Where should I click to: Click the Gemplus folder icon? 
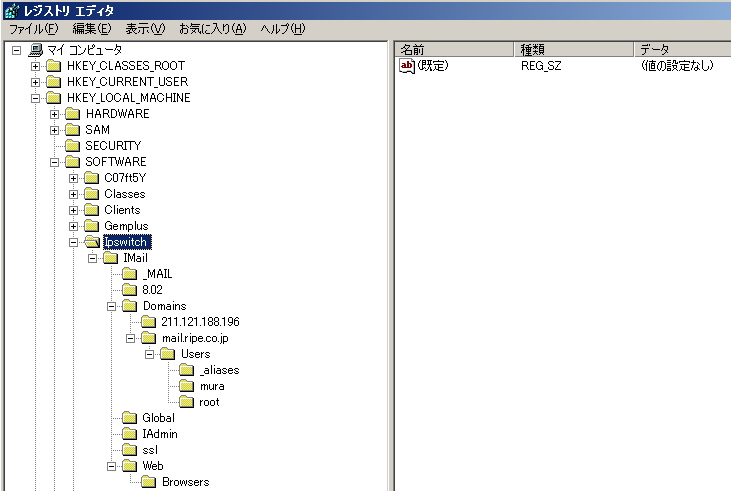tap(92, 226)
